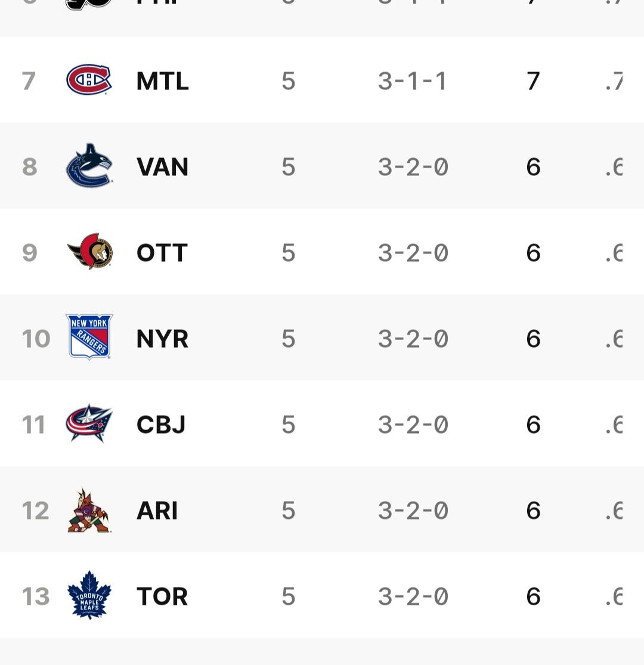Open the VAN team link
The height and width of the screenshot is (665, 644).
pyautogui.click(x=162, y=167)
